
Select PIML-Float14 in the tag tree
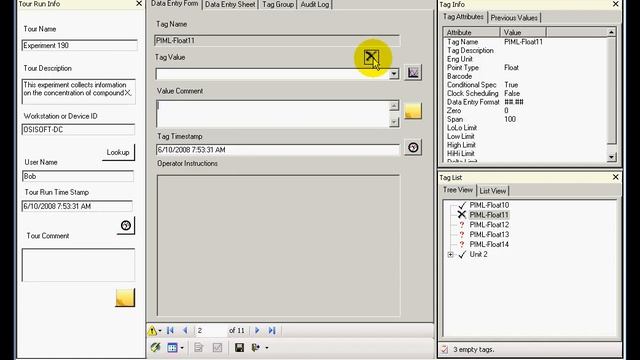click(x=489, y=244)
